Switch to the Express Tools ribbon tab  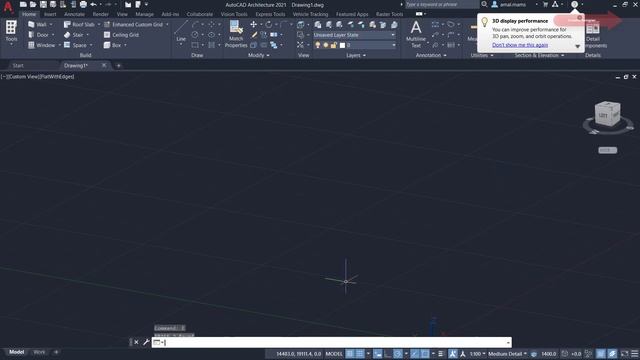pyautogui.click(x=270, y=14)
